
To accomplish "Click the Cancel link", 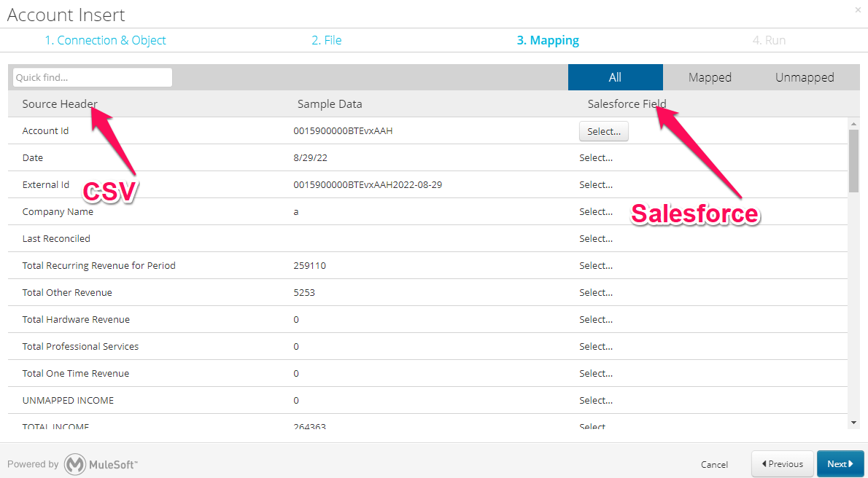I will (x=714, y=465).
